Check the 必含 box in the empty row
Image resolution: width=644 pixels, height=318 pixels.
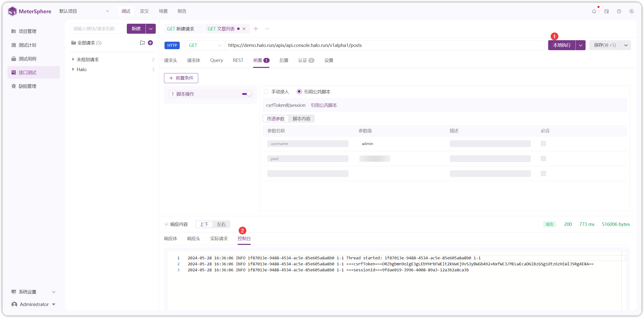click(x=543, y=173)
